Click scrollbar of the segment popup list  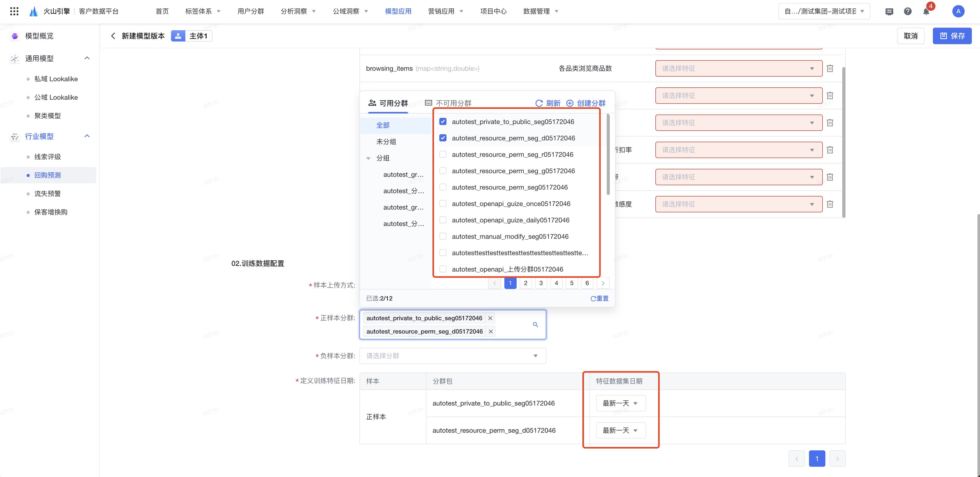(608, 154)
